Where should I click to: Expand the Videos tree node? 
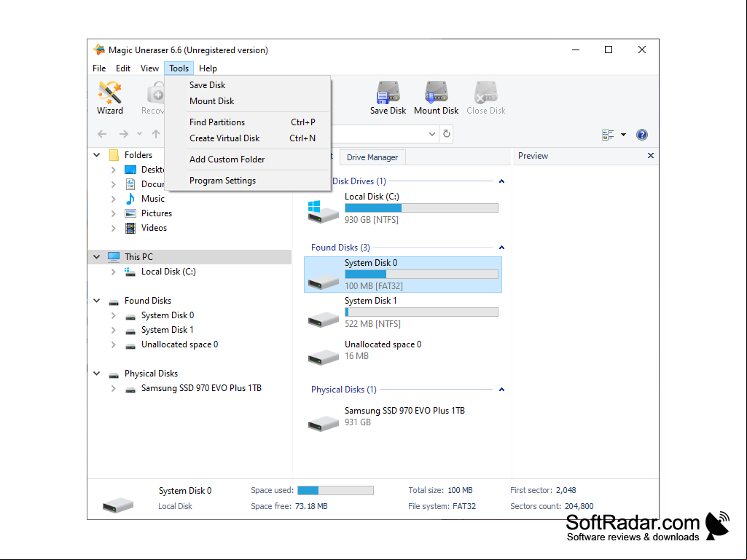point(113,228)
